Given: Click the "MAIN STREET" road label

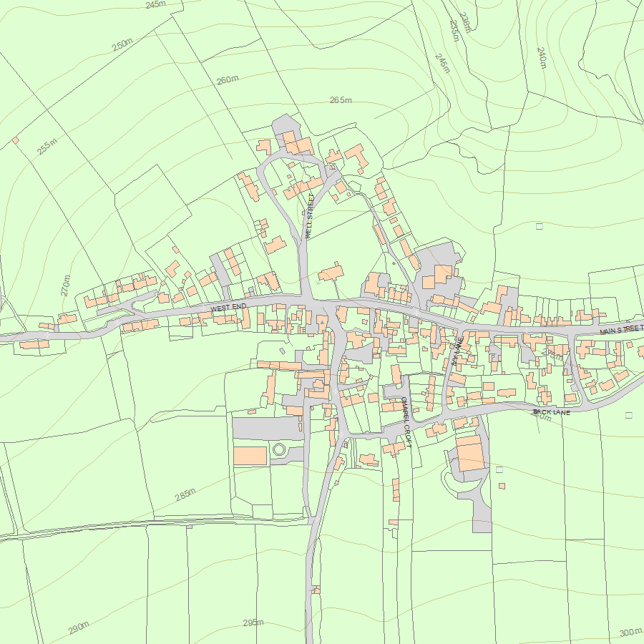Looking at the screenshot, I should (x=621, y=330).
